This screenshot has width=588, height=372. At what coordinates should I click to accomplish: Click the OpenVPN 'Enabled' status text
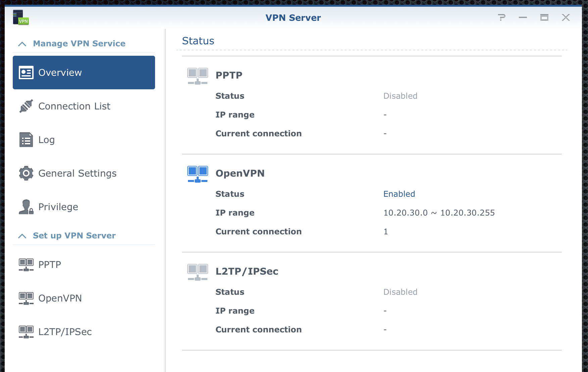399,194
